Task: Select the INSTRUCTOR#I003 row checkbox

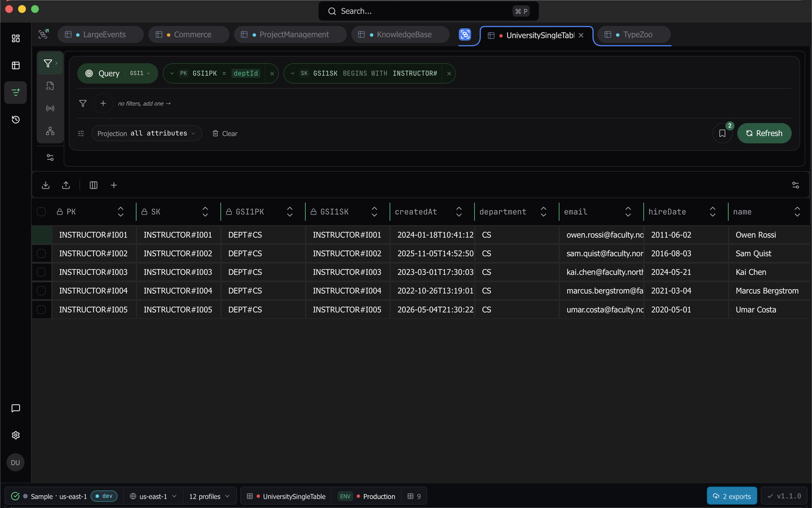Action: pyautogui.click(x=41, y=272)
